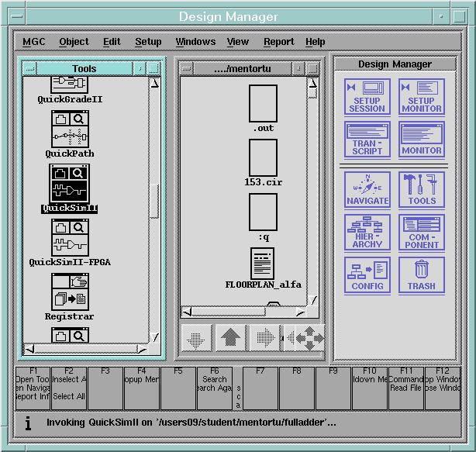Click the navigate up arrow button
This screenshot has height=452, width=476.
coord(229,339)
